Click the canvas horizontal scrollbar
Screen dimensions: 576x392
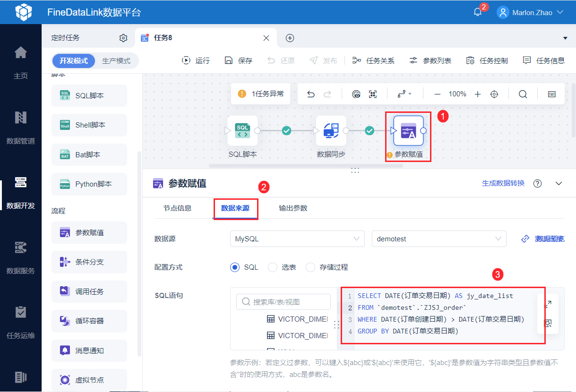pyautogui.click(x=306, y=166)
